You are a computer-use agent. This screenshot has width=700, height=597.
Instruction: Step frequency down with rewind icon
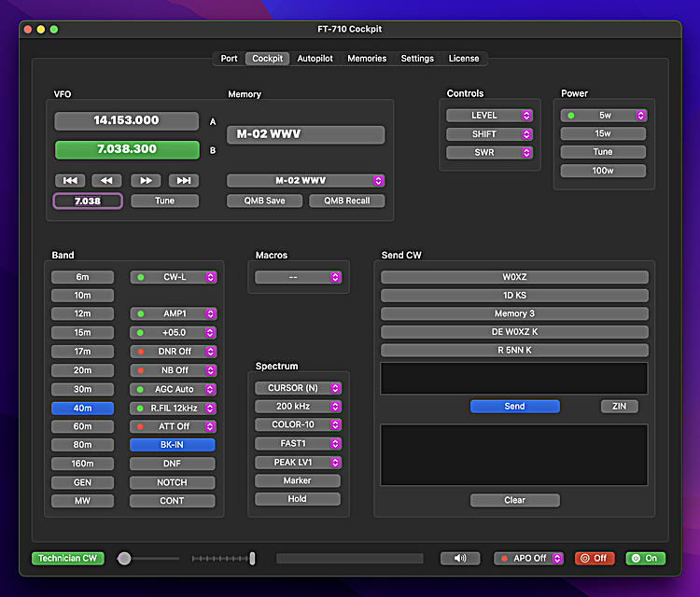pyautogui.click(x=106, y=181)
